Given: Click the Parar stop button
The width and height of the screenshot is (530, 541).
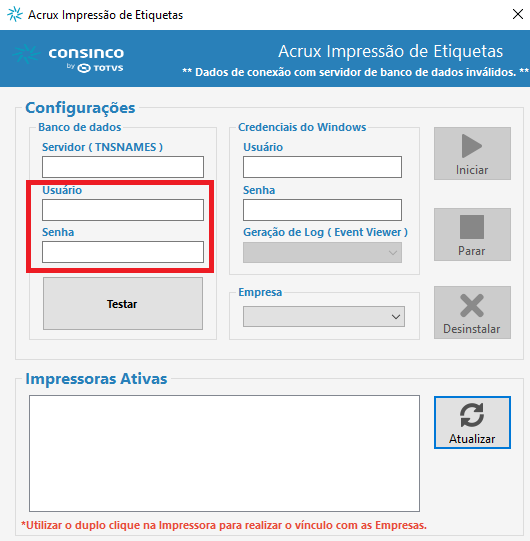Looking at the screenshot, I should point(472,234).
